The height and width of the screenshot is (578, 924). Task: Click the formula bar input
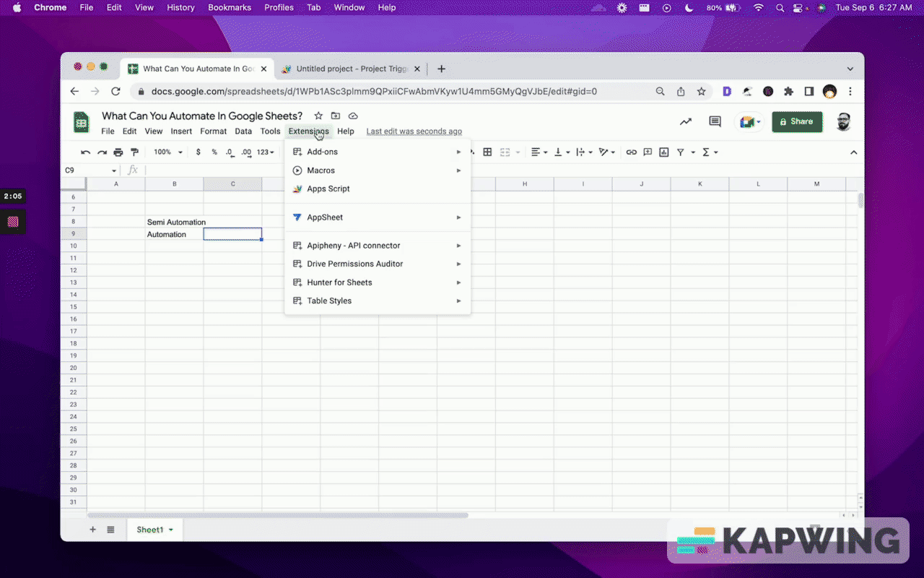tap(498, 171)
